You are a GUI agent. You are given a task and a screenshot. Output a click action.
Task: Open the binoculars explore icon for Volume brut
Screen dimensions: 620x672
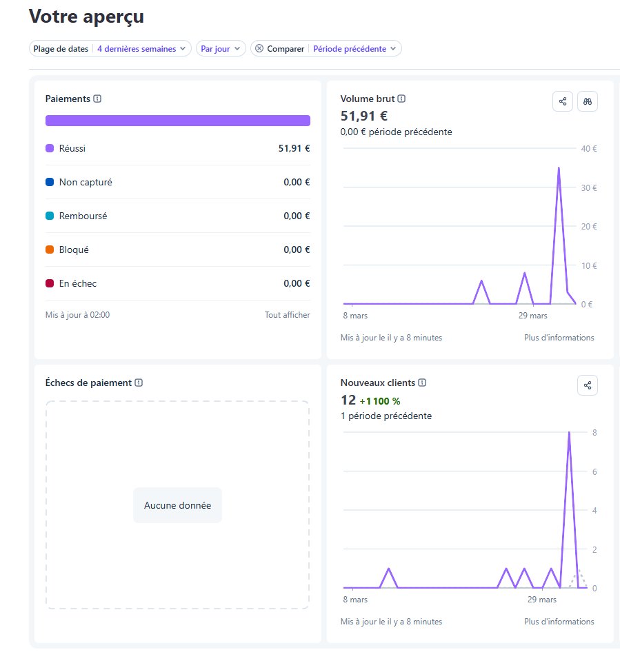point(588,101)
